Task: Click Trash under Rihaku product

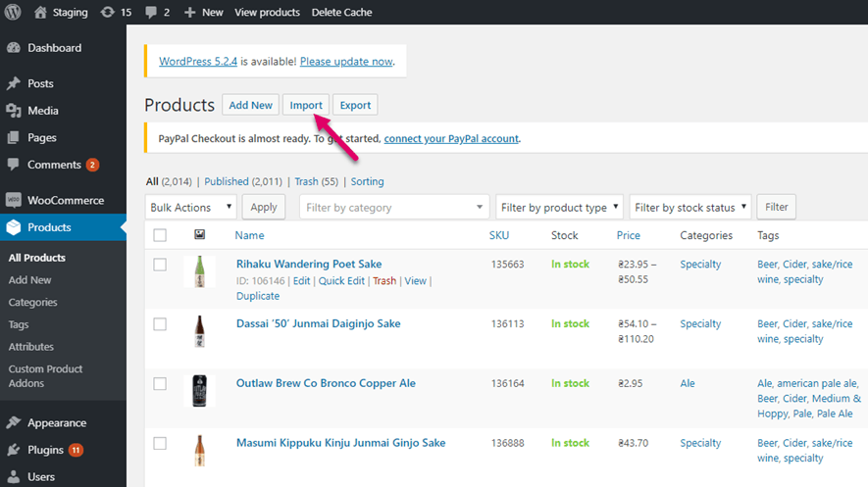Action: pos(384,281)
